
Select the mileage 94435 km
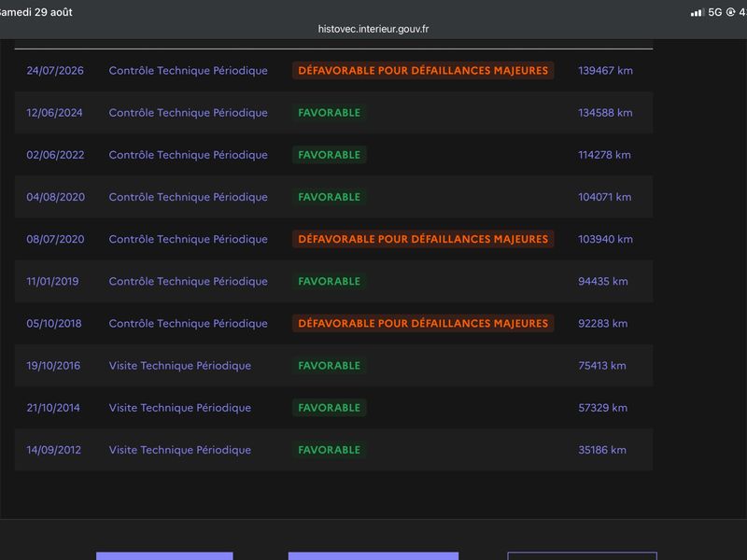(x=602, y=282)
